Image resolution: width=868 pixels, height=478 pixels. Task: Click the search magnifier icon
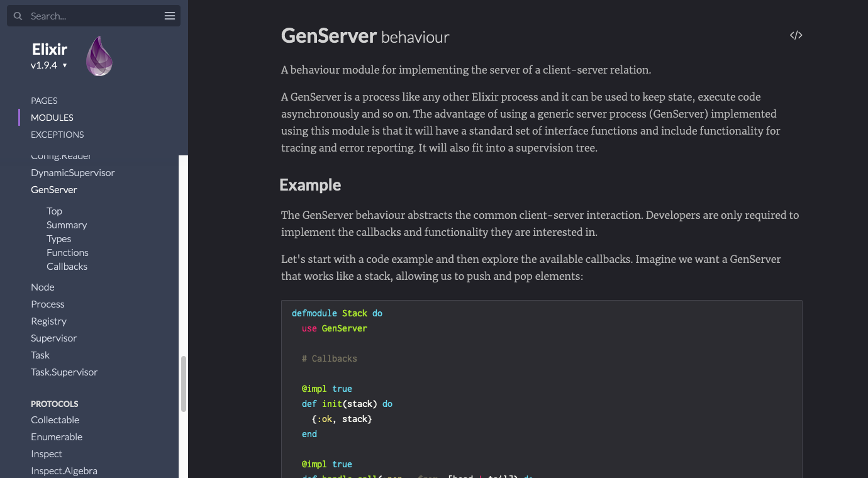tap(18, 16)
